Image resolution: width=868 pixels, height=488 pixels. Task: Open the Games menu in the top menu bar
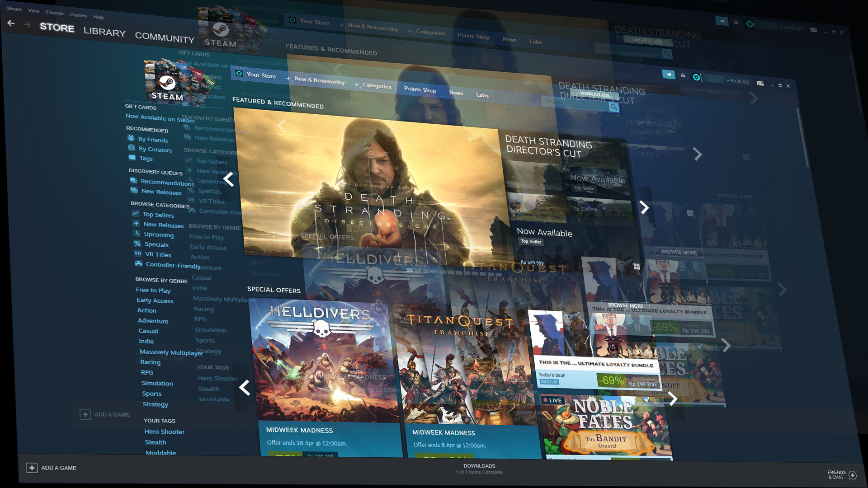click(x=78, y=15)
